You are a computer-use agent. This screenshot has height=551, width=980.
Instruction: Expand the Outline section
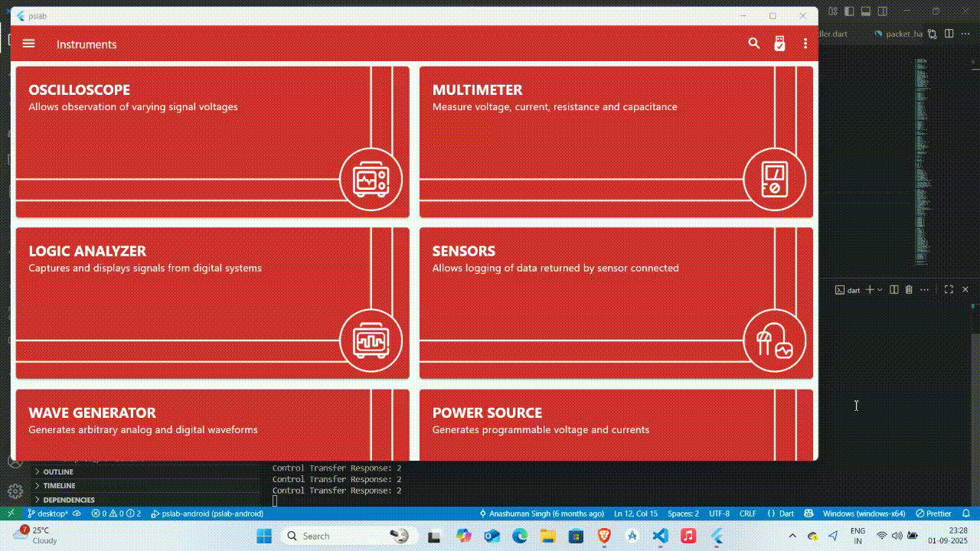[58, 472]
